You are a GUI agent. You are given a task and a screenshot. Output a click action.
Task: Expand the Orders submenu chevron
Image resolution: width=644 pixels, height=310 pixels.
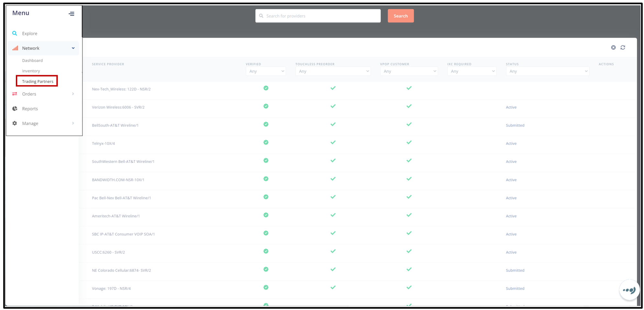73,94
